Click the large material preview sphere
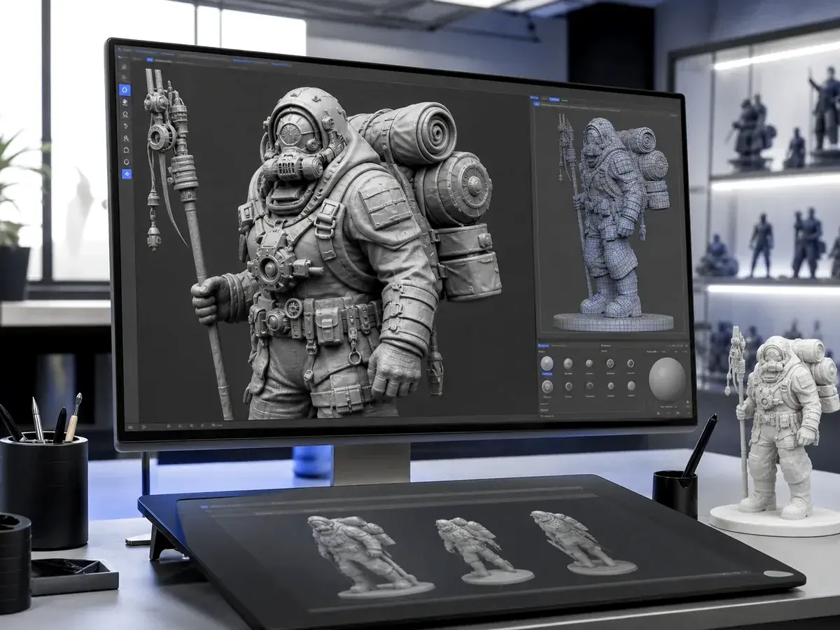The width and height of the screenshot is (840, 630). 667,379
